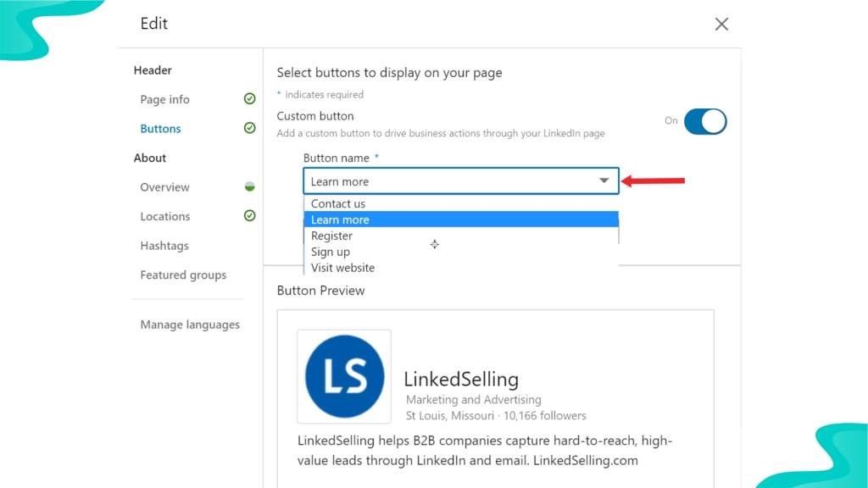This screenshot has width=868, height=488.
Task: Choose Visit website option
Action: pyautogui.click(x=460, y=268)
